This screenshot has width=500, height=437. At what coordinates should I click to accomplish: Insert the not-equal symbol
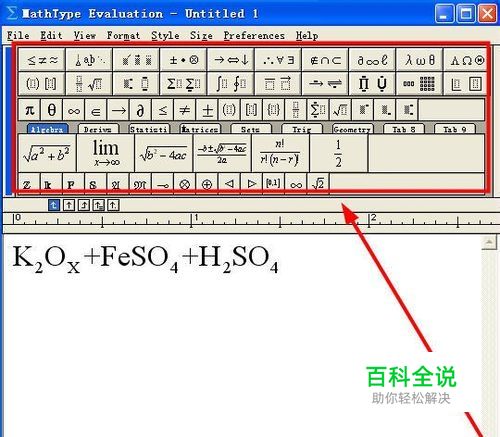pyautogui.click(x=185, y=110)
